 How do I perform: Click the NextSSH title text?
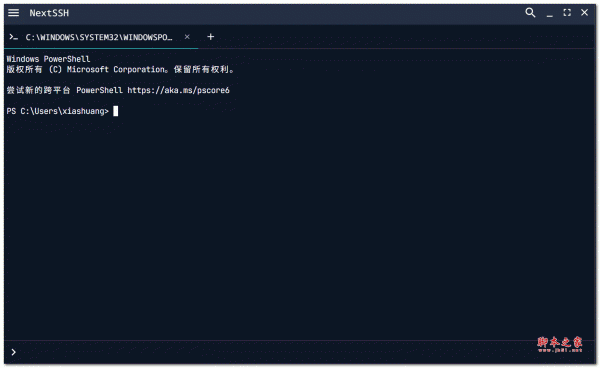click(49, 13)
